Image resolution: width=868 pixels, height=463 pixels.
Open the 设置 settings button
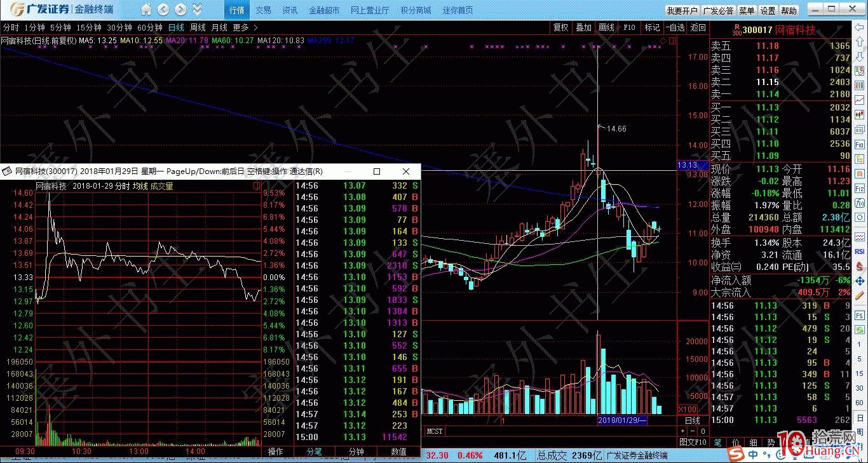tap(768, 11)
